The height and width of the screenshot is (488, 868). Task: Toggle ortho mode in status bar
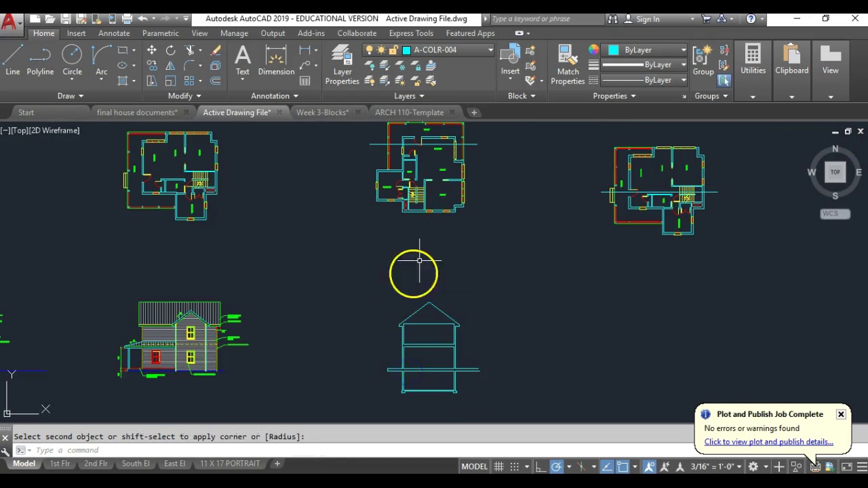540,466
